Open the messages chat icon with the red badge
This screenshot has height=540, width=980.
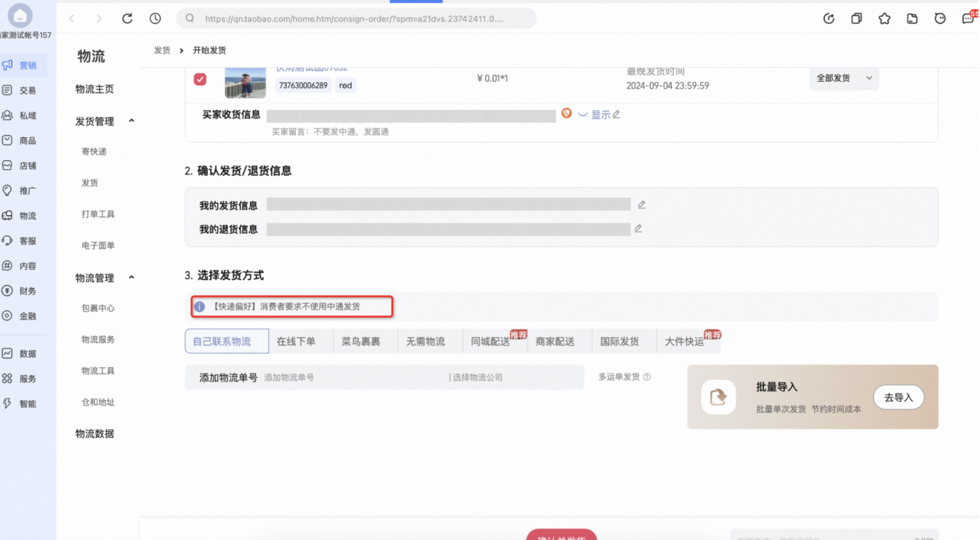tap(968, 18)
